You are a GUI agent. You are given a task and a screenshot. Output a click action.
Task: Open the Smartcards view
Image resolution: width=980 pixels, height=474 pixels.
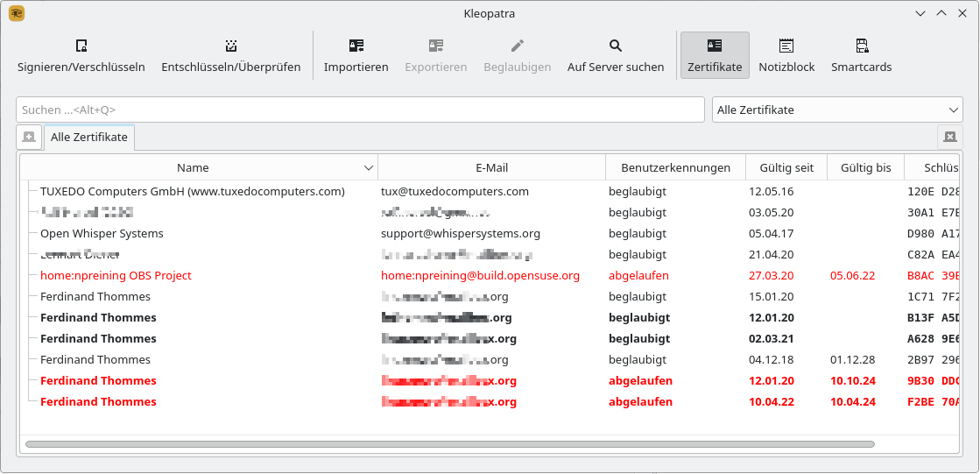[861, 56]
